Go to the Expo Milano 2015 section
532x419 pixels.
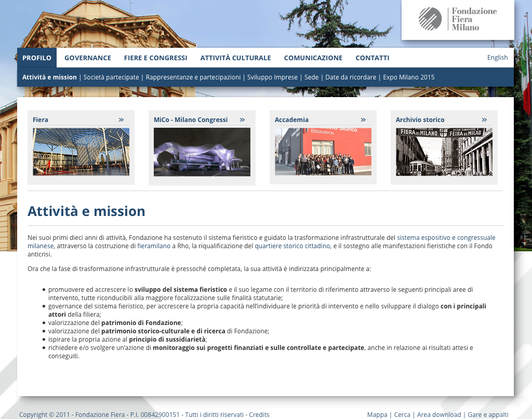[x=408, y=77]
